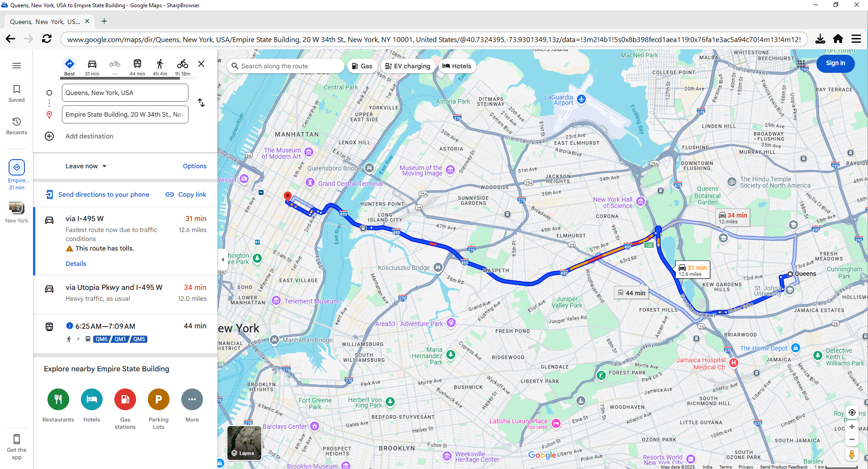
Task: Reload the page
Action: pyautogui.click(x=47, y=39)
